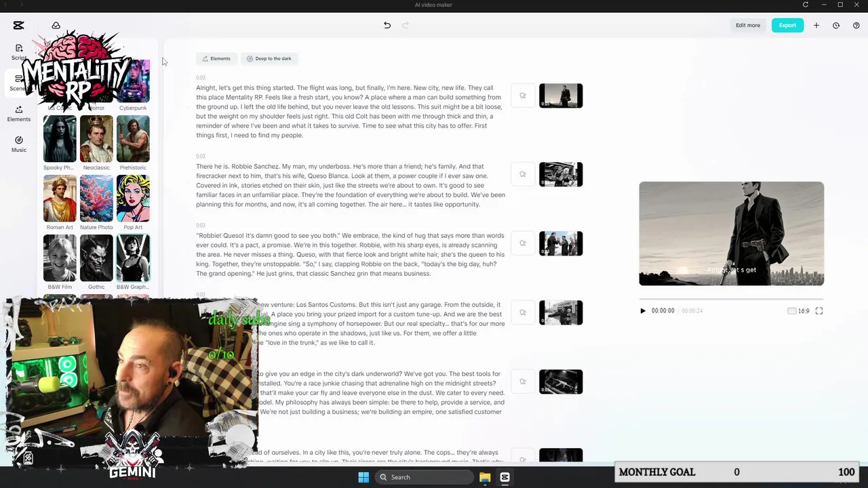The width and height of the screenshot is (868, 488).
Task: Choose the B&W Graphic style thumbnail
Action: click(133, 258)
